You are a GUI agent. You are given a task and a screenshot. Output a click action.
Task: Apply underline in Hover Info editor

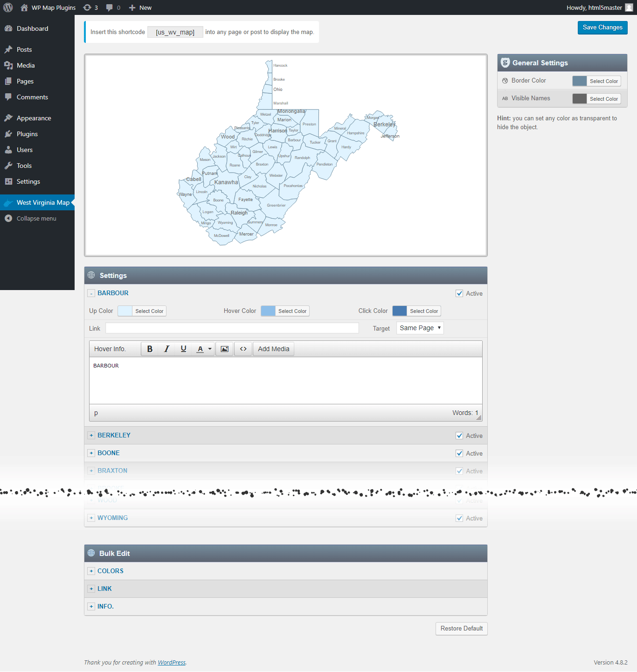coord(183,349)
